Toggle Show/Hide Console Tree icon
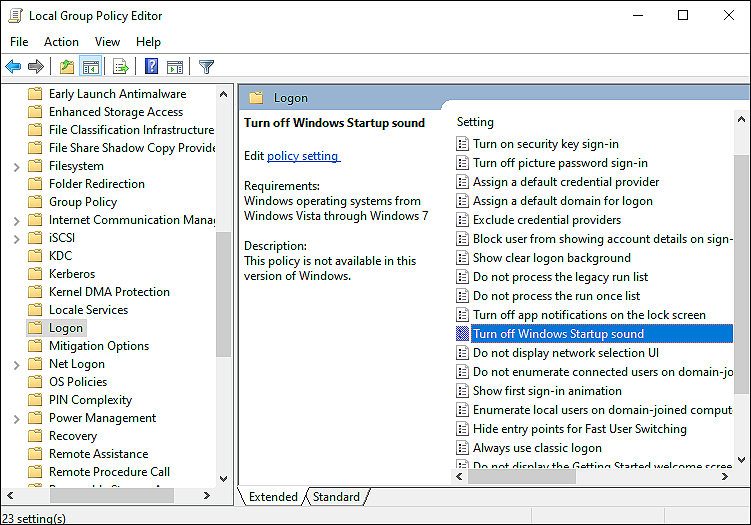751x525 pixels. [x=91, y=67]
